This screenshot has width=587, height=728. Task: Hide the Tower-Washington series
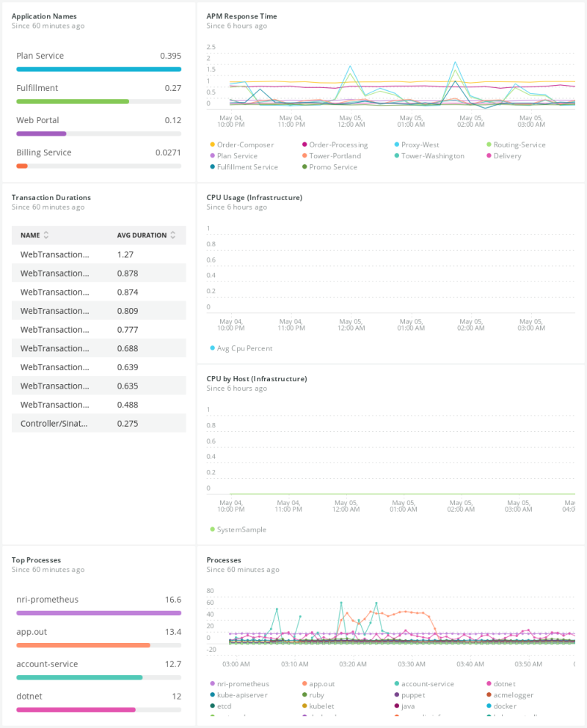click(398, 155)
